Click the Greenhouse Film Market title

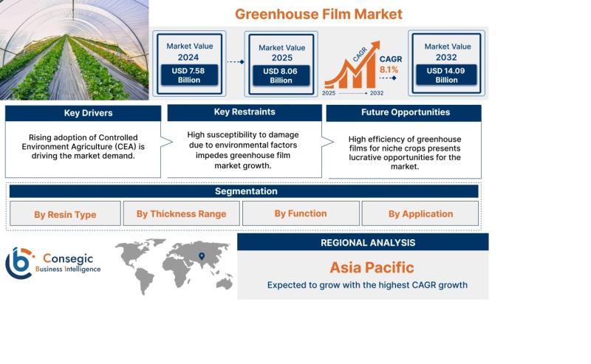(318, 14)
